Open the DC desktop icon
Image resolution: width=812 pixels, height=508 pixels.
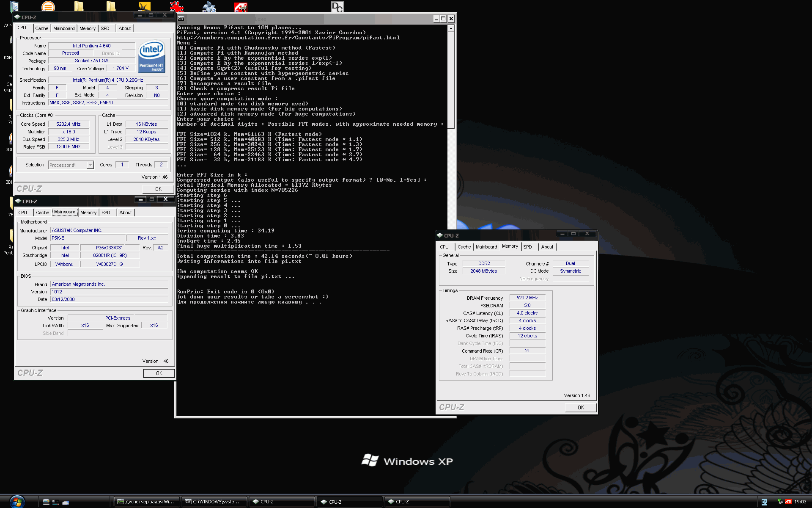(x=337, y=6)
